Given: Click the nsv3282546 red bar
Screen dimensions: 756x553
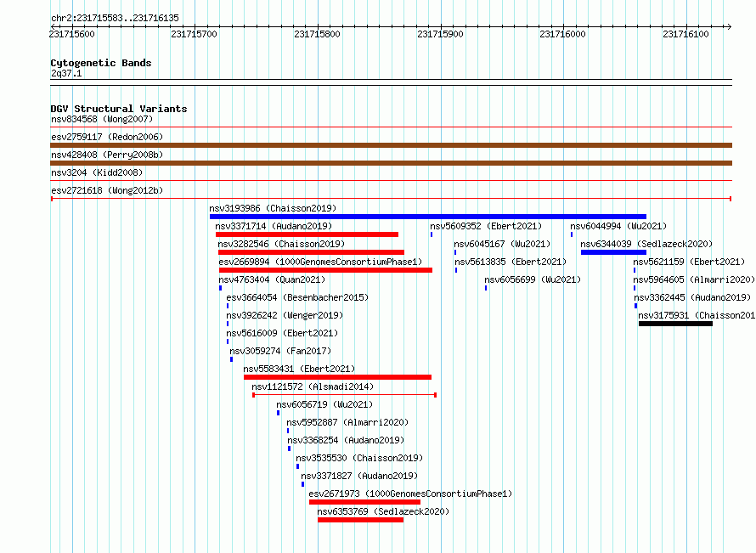Looking at the screenshot, I should tap(311, 252).
